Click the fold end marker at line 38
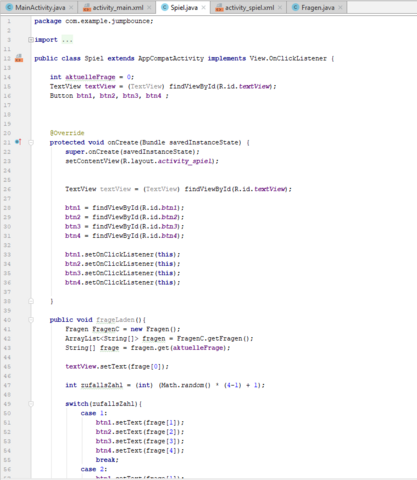The height and width of the screenshot is (480, 417). (x=31, y=301)
